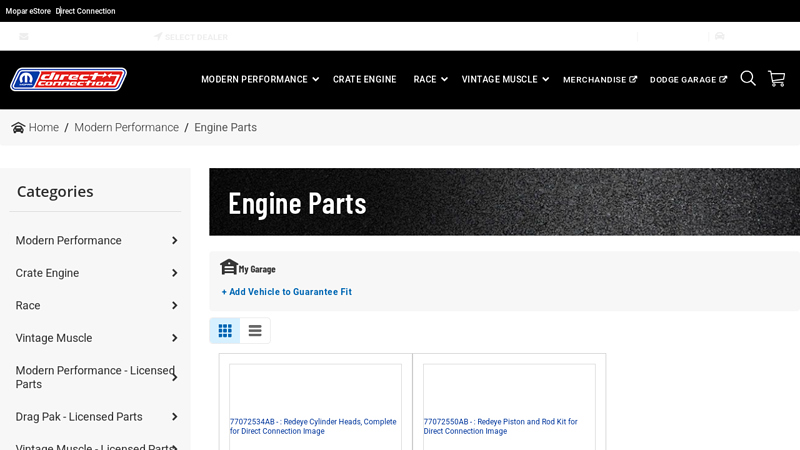Viewport: 800px width, 450px height.
Task: Expand Vintage Muscle category chevron
Action: click(x=174, y=338)
